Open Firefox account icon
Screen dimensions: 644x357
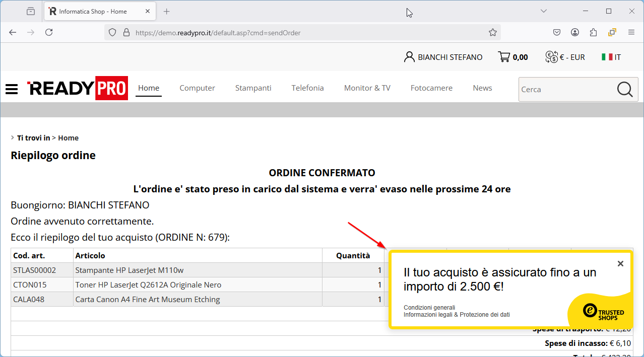point(575,32)
